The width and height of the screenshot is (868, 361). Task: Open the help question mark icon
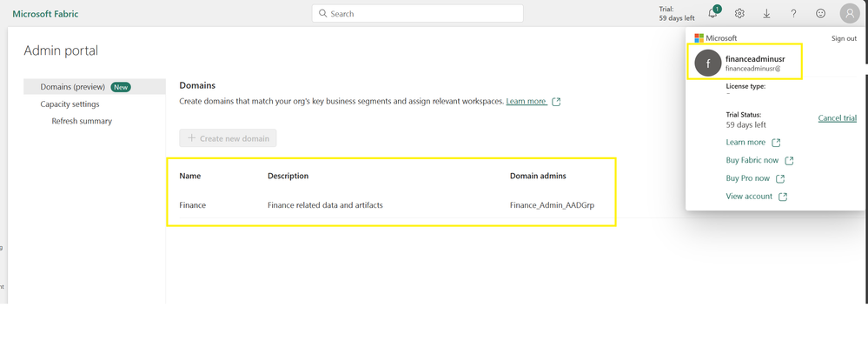pos(794,13)
